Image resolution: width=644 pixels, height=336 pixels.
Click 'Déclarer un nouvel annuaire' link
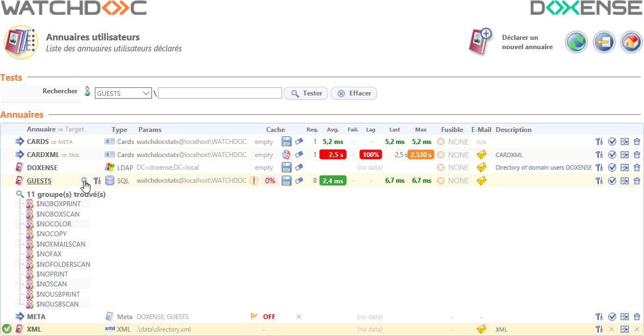pyautogui.click(x=527, y=42)
